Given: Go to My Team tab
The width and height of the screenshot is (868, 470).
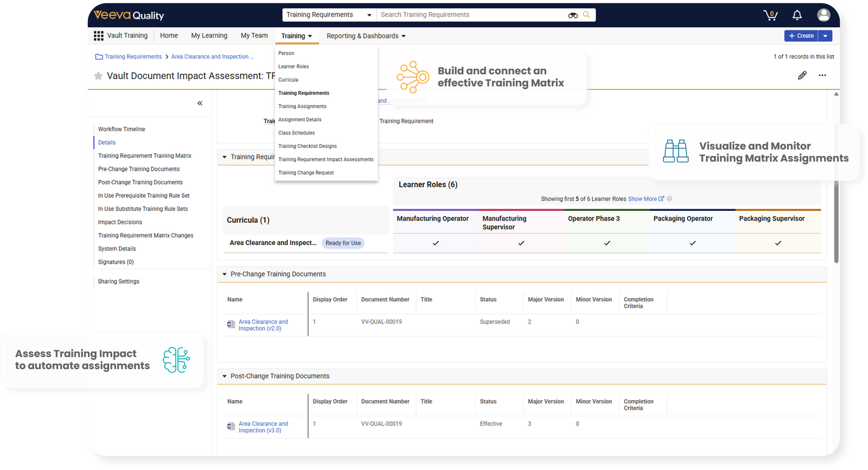Looking at the screenshot, I should click(254, 36).
